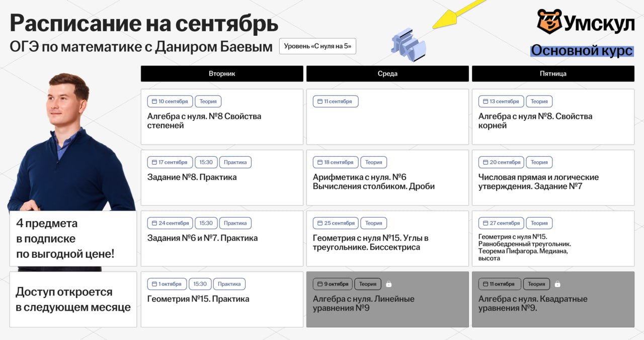Click the lock icon beside 9 октября Теория
Viewport: 644px width, 340px height.
point(388,284)
